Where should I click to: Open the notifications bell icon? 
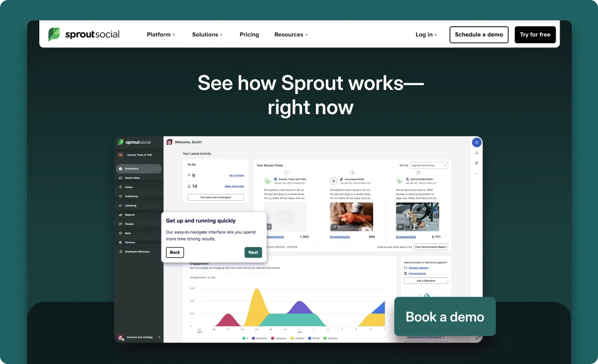(476, 152)
